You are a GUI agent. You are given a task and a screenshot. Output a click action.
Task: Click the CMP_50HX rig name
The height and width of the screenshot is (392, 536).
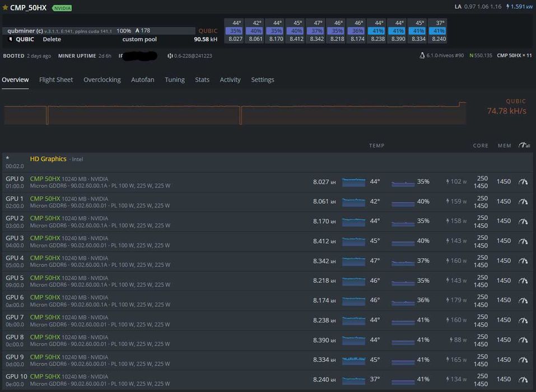click(x=28, y=7)
